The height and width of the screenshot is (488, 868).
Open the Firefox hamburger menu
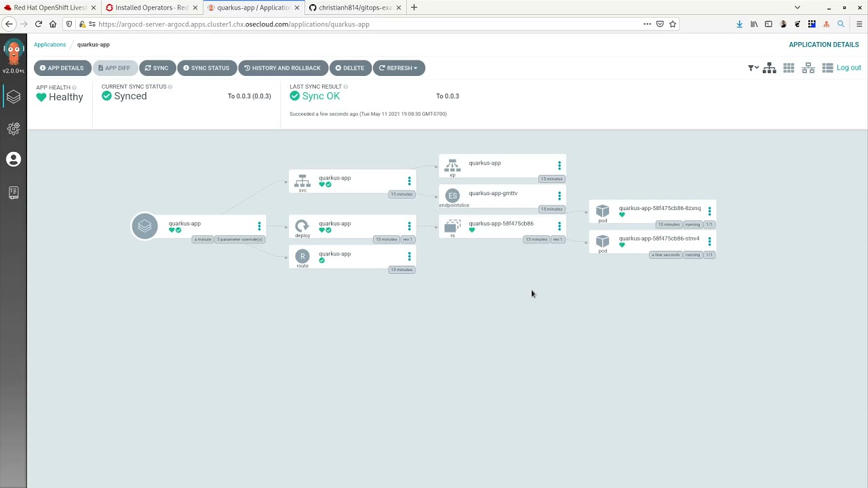tap(859, 24)
